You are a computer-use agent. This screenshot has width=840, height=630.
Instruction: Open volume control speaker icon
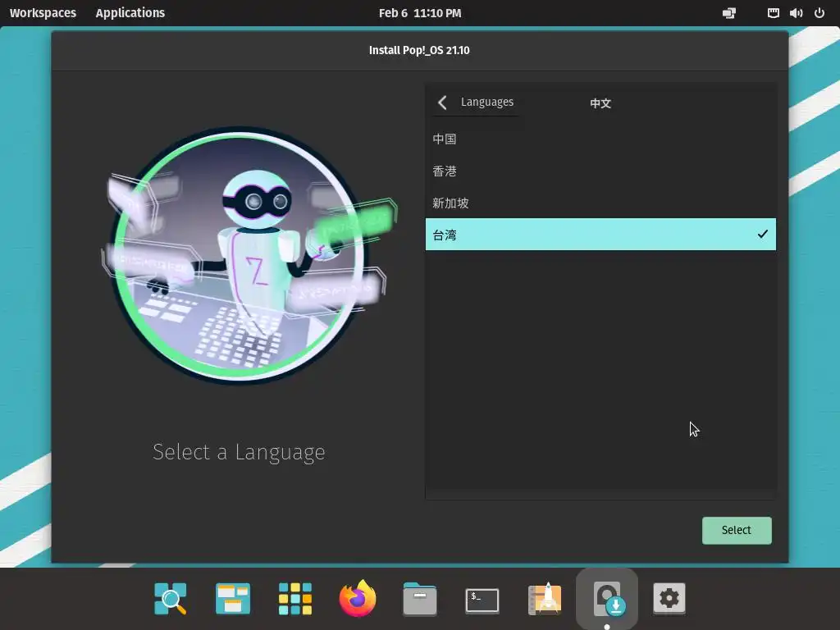796,13
